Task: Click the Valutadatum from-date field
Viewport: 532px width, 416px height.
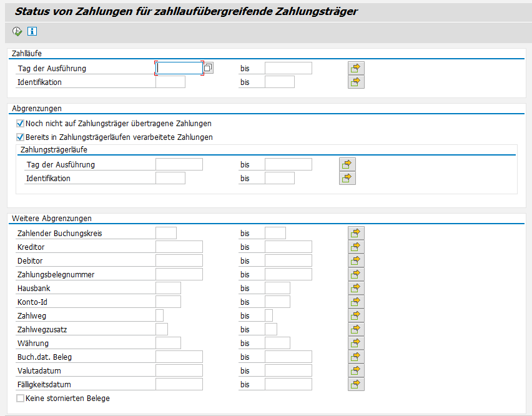Action: pyautogui.click(x=179, y=370)
